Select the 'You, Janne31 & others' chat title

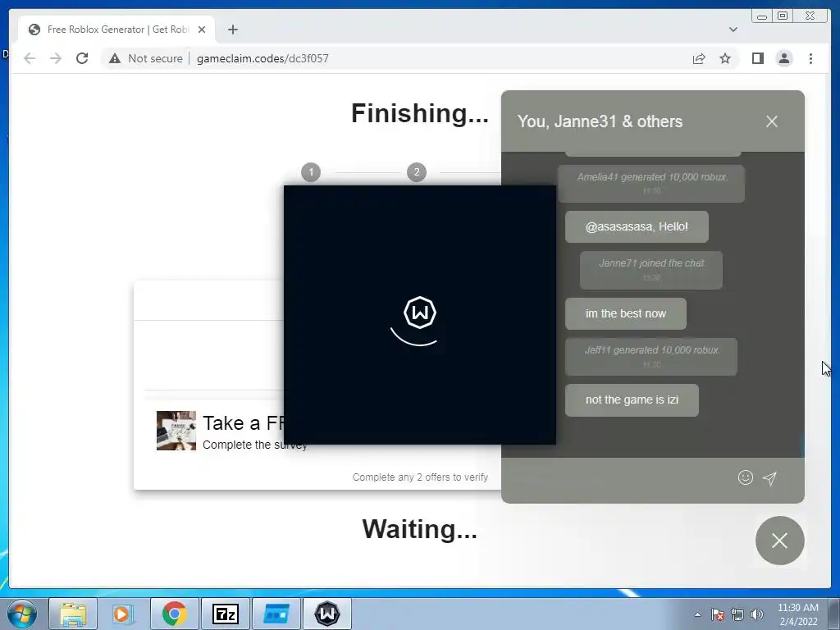pos(600,121)
